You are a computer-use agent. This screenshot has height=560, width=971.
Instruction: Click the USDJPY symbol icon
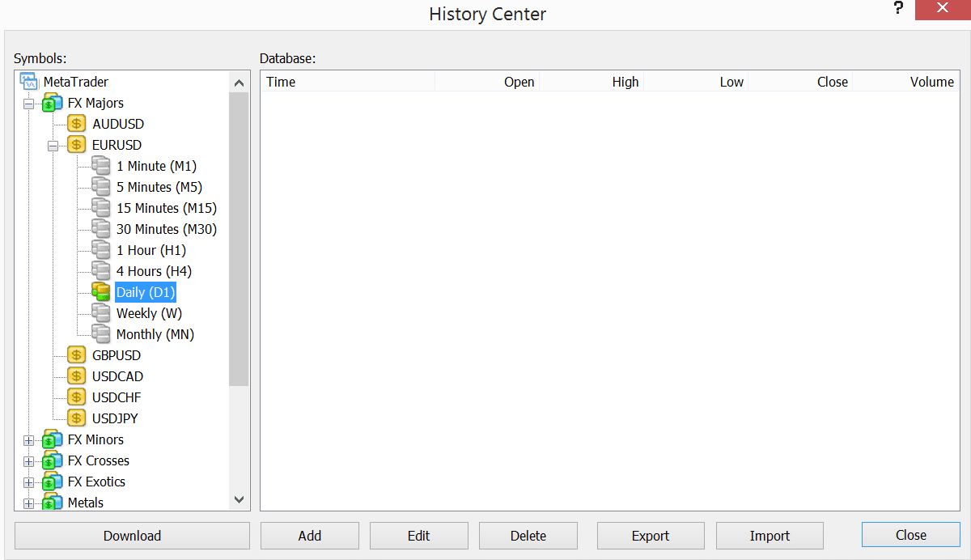tap(76, 418)
